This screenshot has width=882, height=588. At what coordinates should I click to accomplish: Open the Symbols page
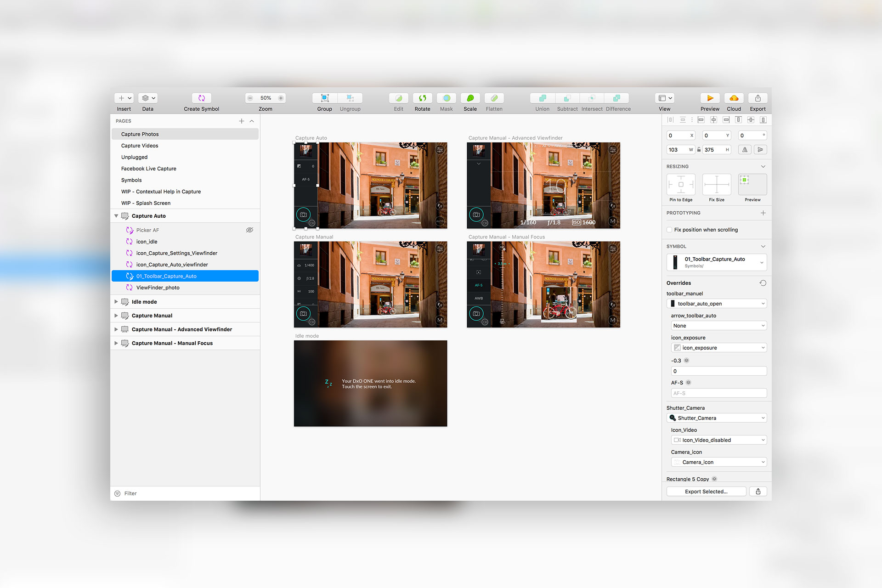tap(131, 180)
